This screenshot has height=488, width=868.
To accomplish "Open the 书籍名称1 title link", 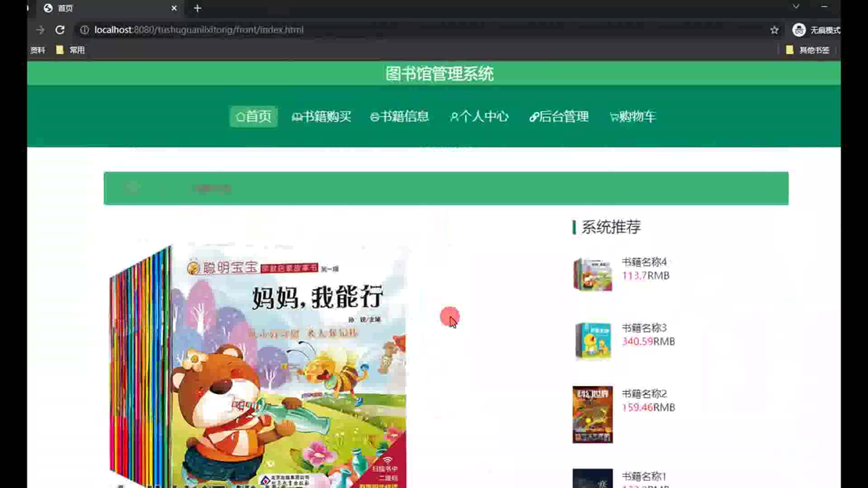I will [x=644, y=476].
